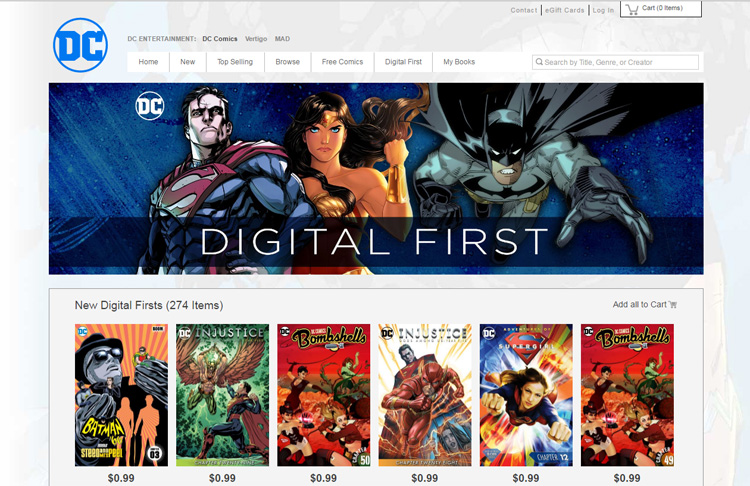The image size is (750, 486).
Task: Select the MAD publisher link
Action: 282,39
